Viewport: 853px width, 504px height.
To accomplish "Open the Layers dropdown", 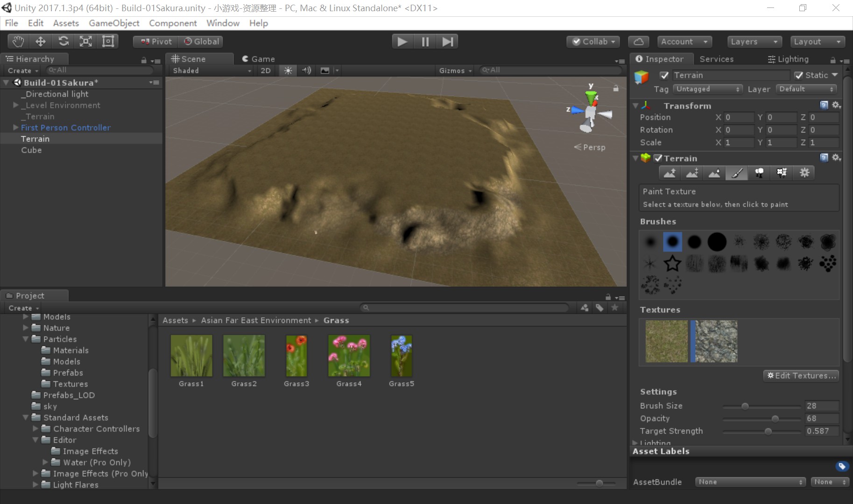I will 754,42.
